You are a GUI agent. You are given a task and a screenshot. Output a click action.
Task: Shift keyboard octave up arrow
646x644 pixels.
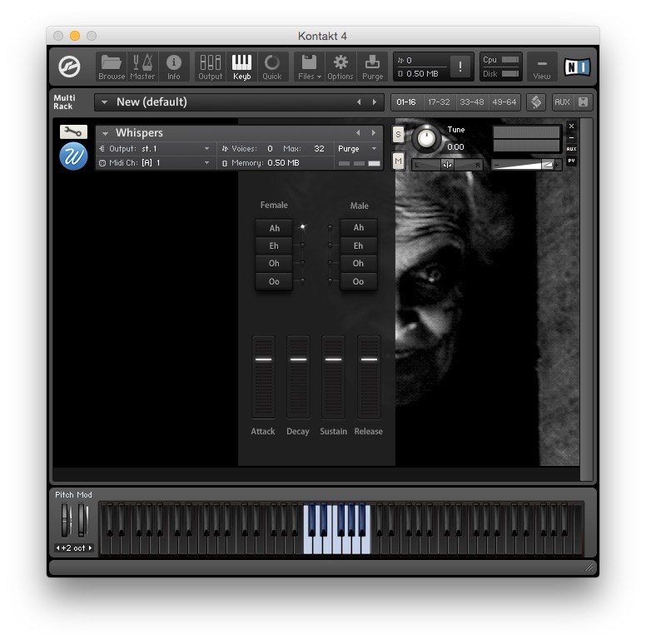90,548
